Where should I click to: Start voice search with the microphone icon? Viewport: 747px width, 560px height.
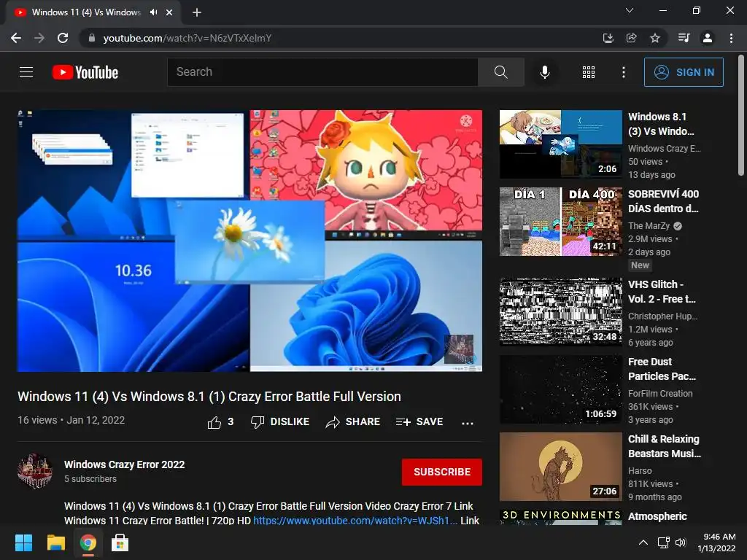[x=544, y=72]
